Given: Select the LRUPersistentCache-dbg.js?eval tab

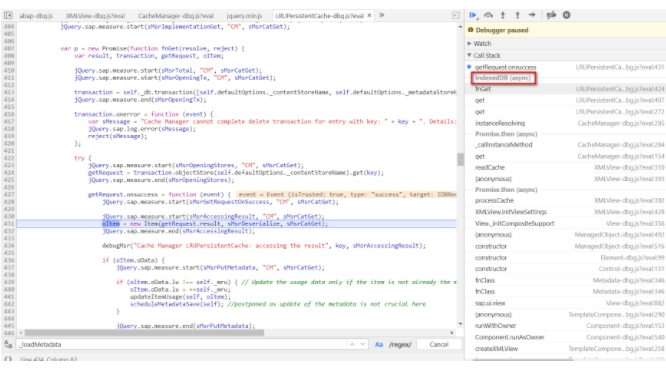Looking at the screenshot, I should pyautogui.click(x=319, y=16).
